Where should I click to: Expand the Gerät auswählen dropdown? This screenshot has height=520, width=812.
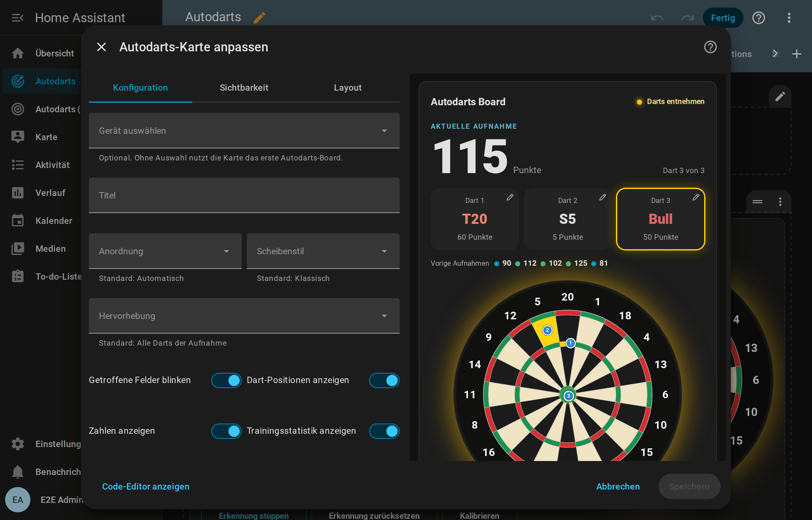244,131
